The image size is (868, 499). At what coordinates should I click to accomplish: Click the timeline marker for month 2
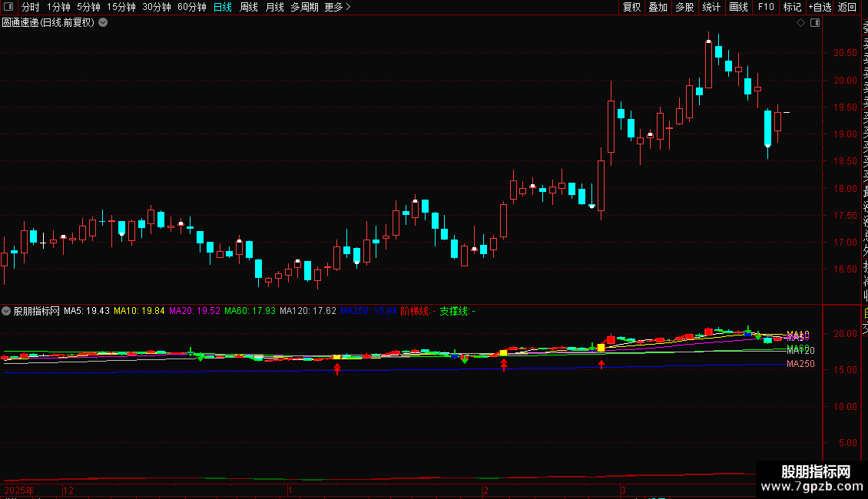point(485,490)
